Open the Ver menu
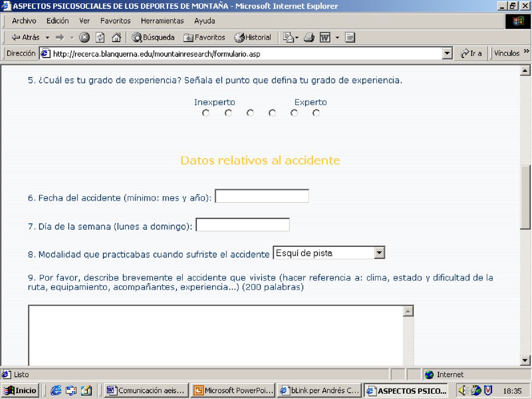The width and height of the screenshot is (532, 399). click(85, 21)
